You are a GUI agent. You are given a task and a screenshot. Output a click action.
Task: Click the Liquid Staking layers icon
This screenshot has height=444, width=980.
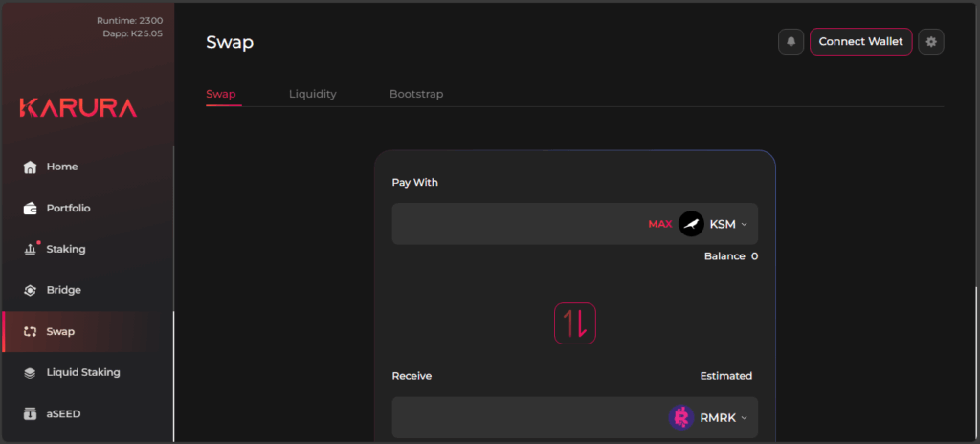(x=30, y=372)
